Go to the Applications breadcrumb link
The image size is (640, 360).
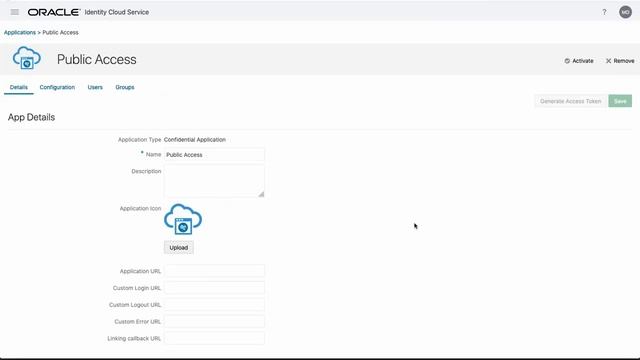(x=20, y=32)
